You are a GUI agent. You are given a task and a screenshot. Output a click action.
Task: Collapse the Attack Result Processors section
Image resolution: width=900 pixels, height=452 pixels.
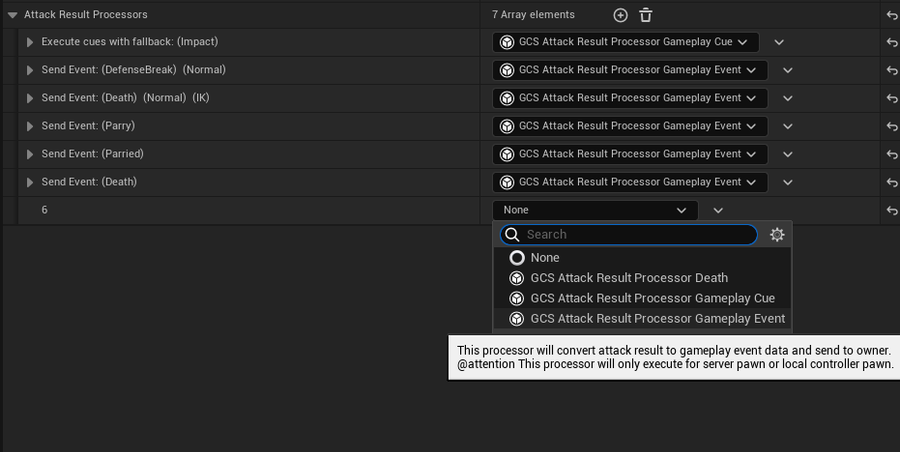13,15
